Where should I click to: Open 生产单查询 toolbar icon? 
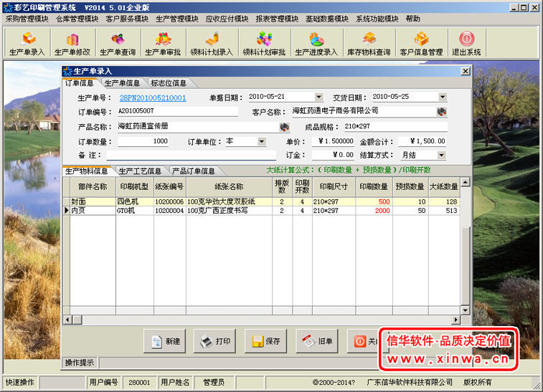pos(118,43)
